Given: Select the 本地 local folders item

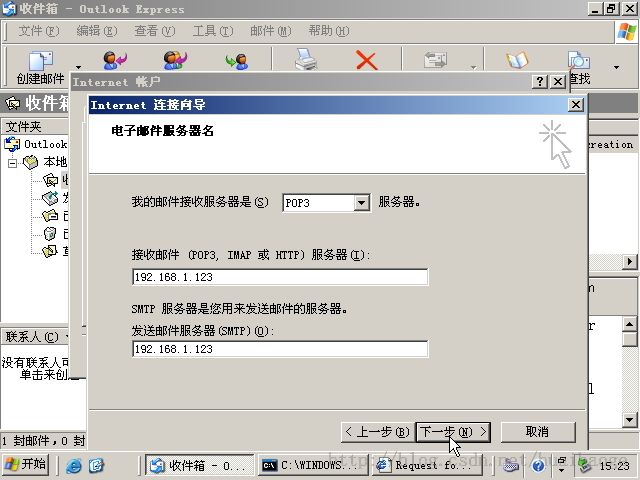Looking at the screenshot, I should tap(45, 162).
